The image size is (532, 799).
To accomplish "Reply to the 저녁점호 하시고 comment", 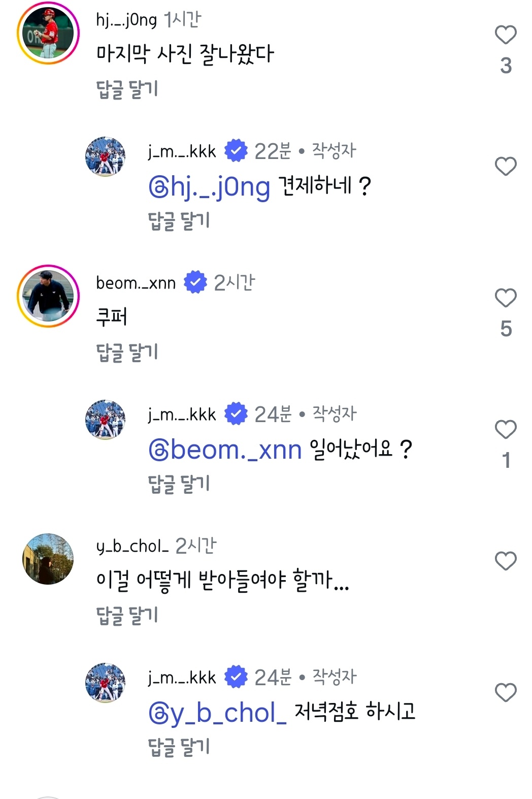I will [179, 747].
